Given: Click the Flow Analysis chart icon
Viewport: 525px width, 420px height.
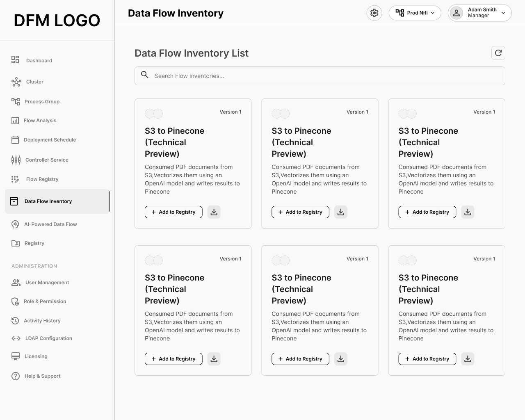Looking at the screenshot, I should [x=15, y=121].
